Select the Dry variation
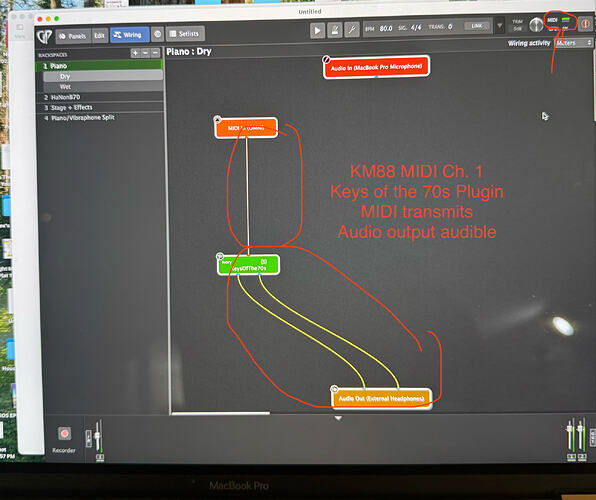 click(x=103, y=76)
